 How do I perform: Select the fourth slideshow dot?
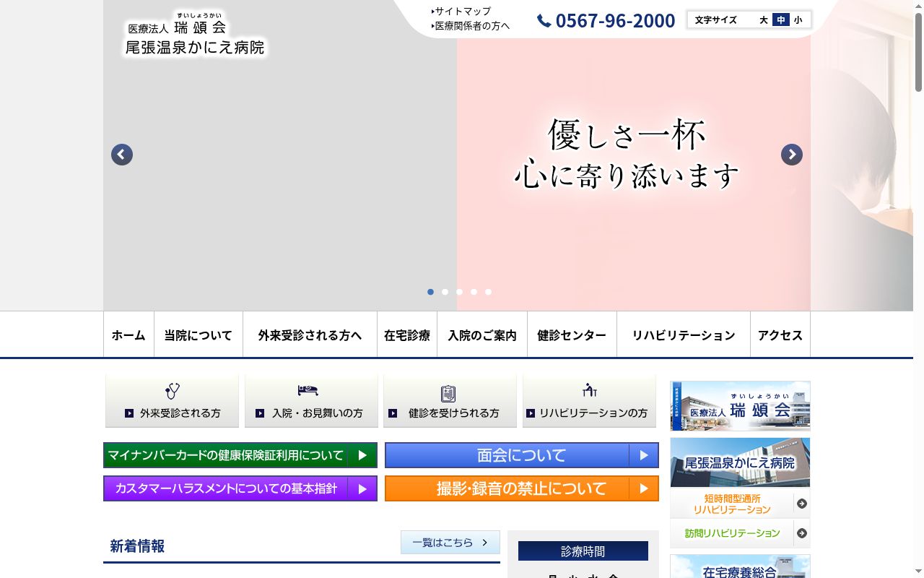(x=474, y=292)
